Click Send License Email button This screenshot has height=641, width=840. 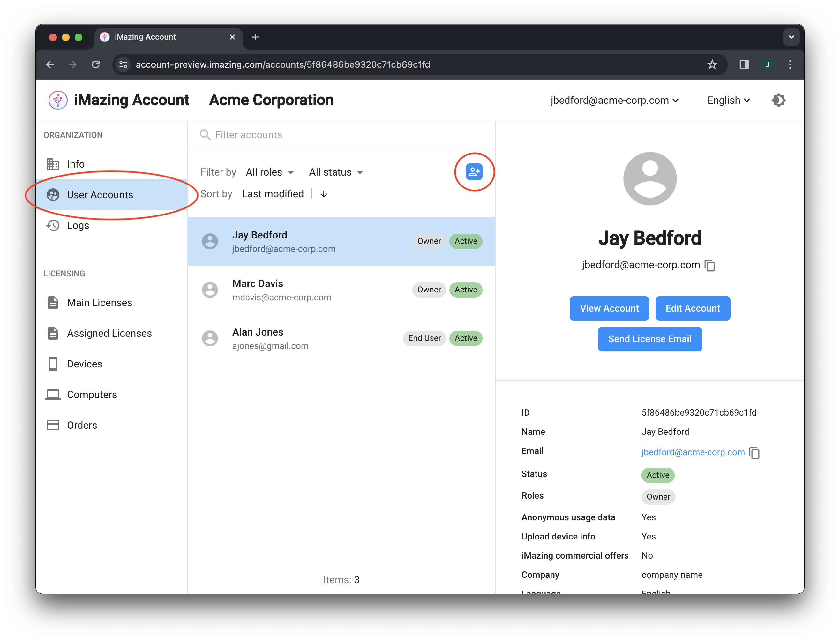click(650, 339)
